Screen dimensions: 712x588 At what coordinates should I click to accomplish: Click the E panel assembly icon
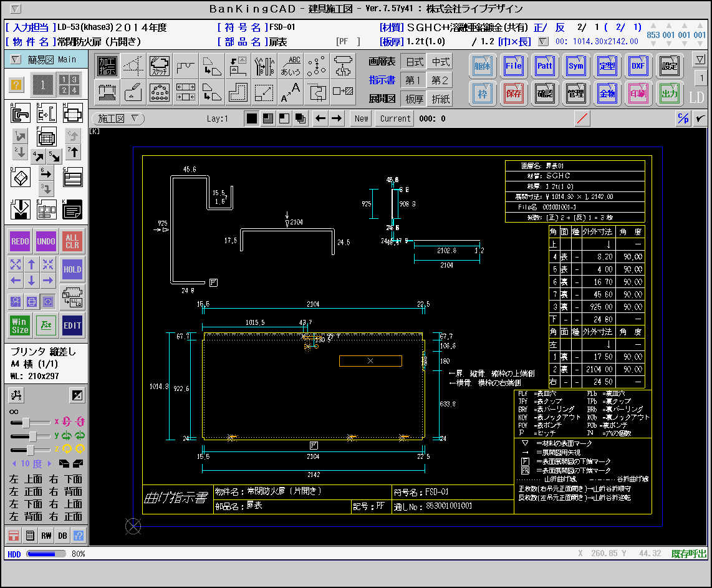pyautogui.click(x=46, y=210)
